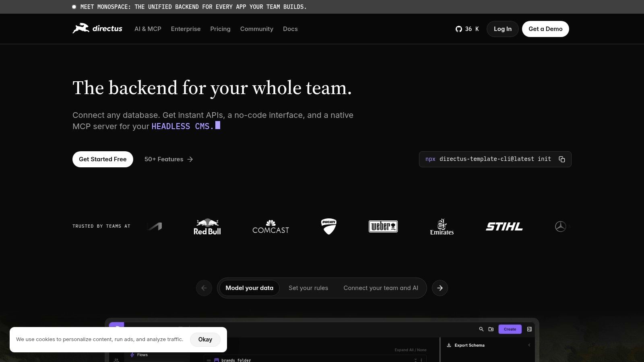Click the main headline 'The backend for your whole team.'

pos(212,88)
